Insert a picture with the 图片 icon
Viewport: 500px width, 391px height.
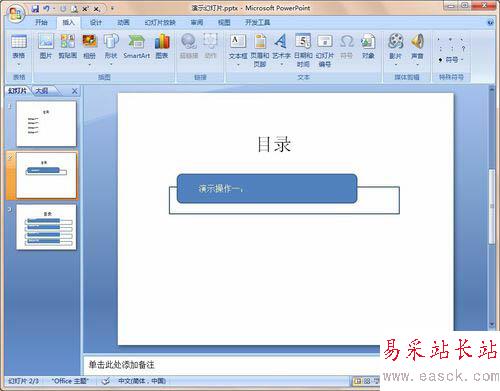click(46, 46)
